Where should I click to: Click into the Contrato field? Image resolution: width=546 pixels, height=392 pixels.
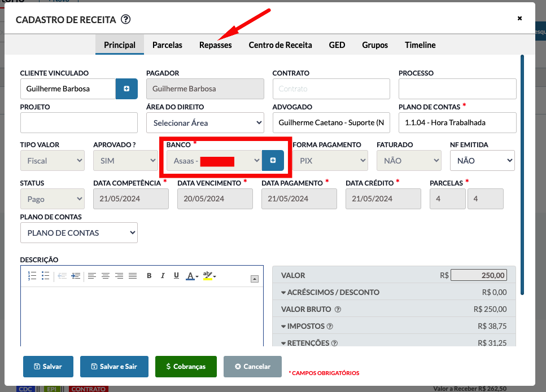(x=331, y=89)
